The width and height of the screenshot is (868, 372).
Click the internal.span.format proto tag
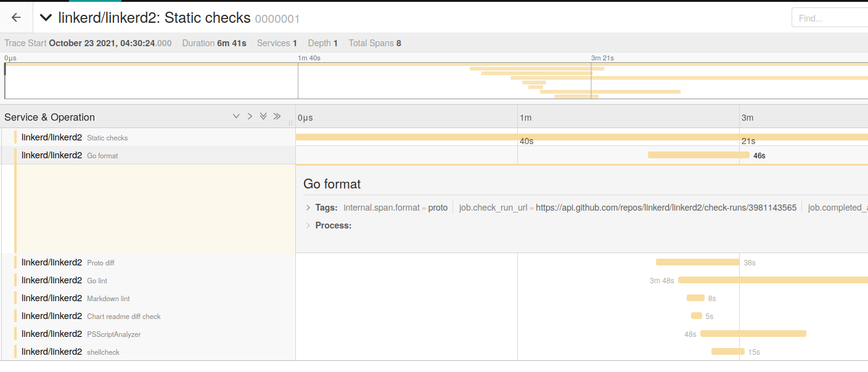396,208
